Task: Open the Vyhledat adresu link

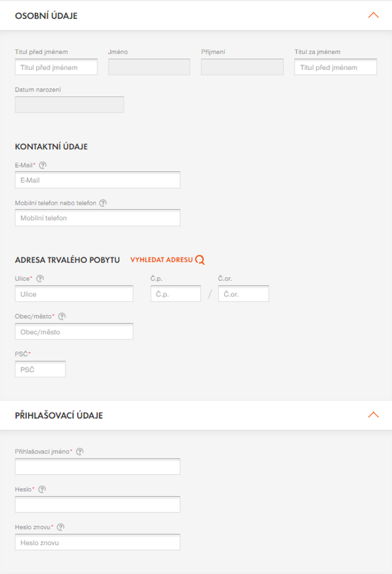Action: 162,260
